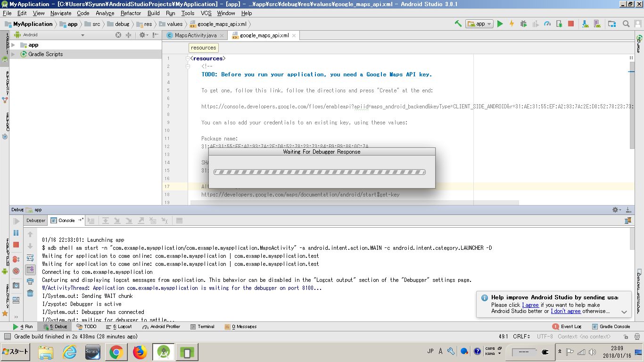
Task: Click the Pause Program icon in debug panel
Action: (16, 233)
